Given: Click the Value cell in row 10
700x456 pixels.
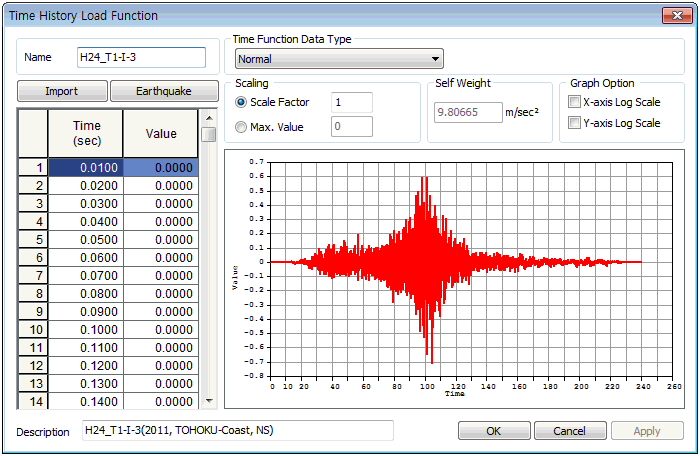Looking at the screenshot, I should 161,330.
